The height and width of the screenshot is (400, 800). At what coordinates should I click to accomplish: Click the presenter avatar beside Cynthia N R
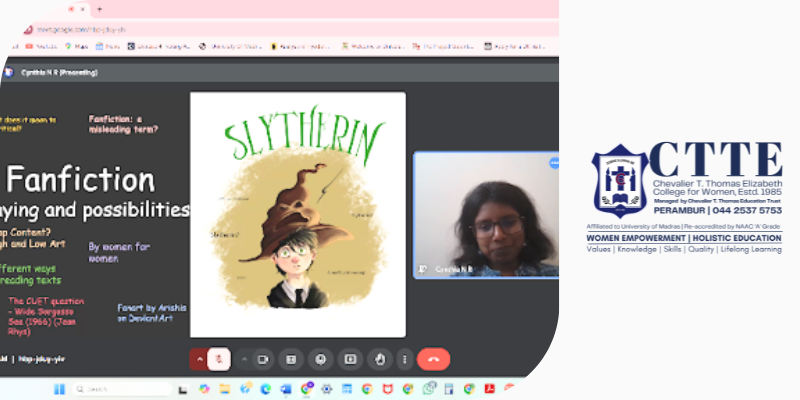click(8, 72)
